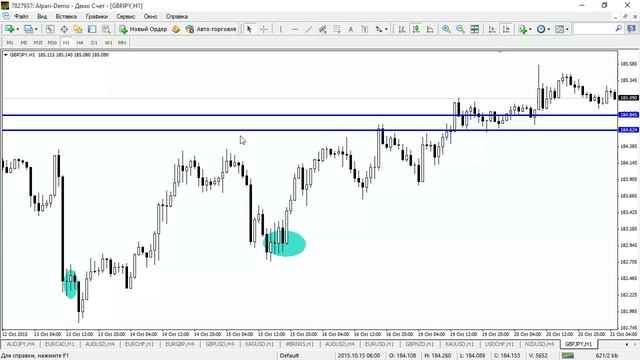
Task: Switch to the EURCAD,H1 chart tab
Action: [60, 344]
